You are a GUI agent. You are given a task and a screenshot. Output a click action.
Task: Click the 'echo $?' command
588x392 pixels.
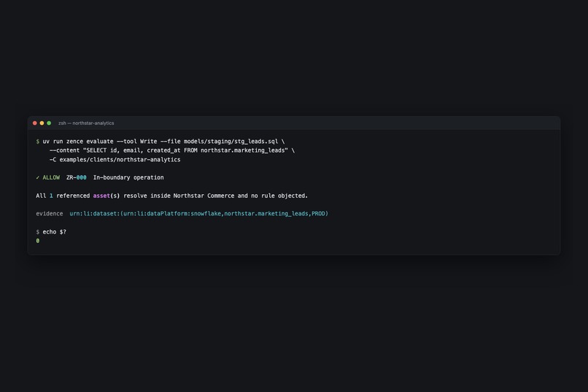[55, 232]
